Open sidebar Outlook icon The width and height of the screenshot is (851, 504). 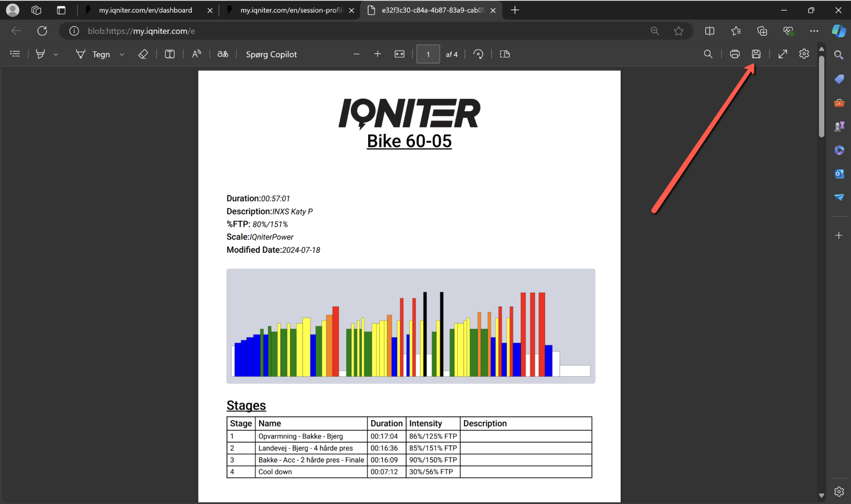[839, 174]
